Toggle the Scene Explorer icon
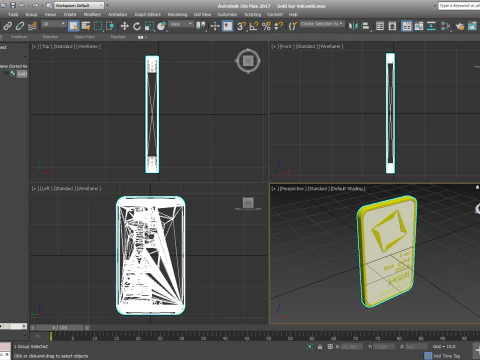This screenshot has height=360, width=480. (380, 26)
